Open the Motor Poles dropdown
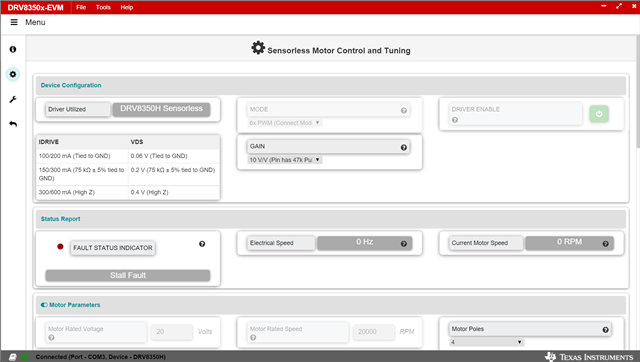640x362 pixels. pyautogui.click(x=487, y=342)
